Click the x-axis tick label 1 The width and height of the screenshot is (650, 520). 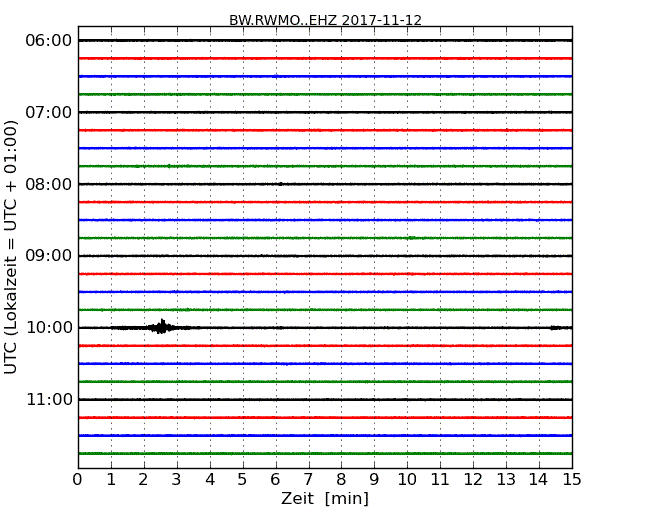click(111, 480)
